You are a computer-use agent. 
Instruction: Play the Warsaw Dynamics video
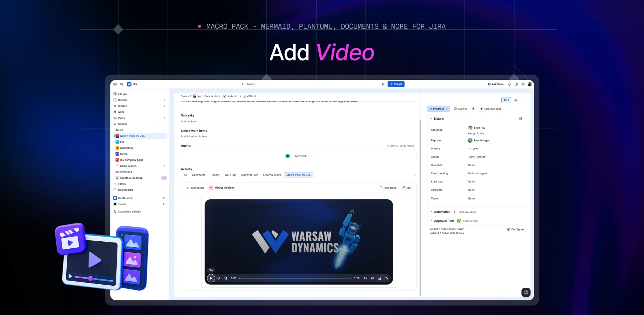(x=211, y=278)
